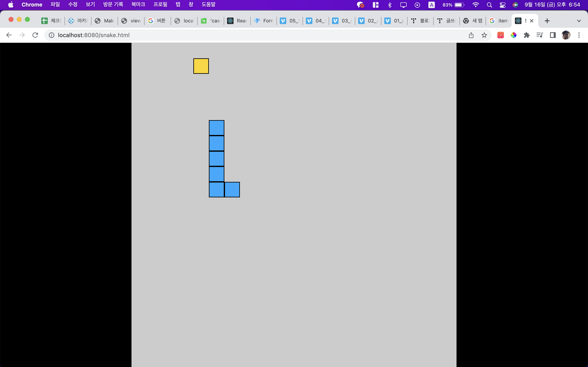
Task: Click the profile avatar button
Action: click(x=566, y=35)
